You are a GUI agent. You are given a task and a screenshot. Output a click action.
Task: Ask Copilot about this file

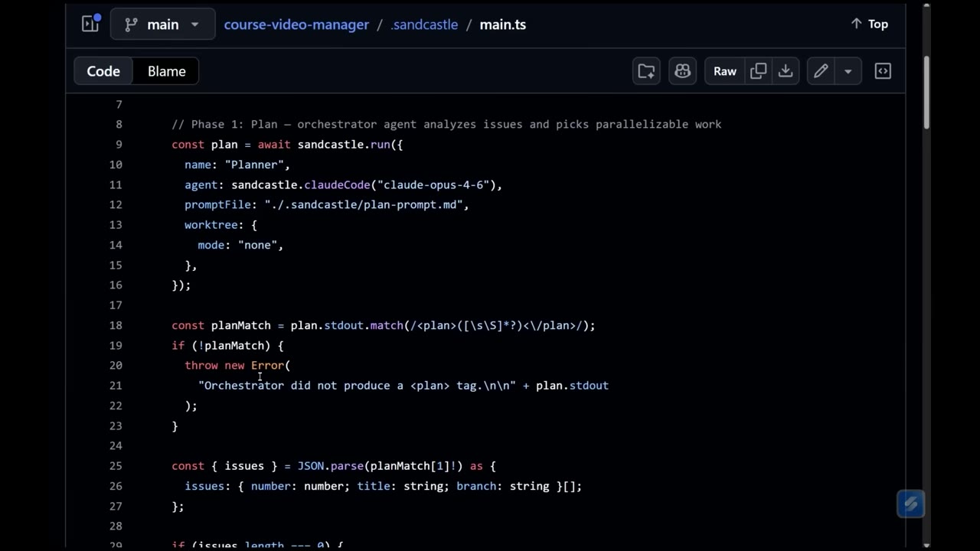click(x=682, y=71)
